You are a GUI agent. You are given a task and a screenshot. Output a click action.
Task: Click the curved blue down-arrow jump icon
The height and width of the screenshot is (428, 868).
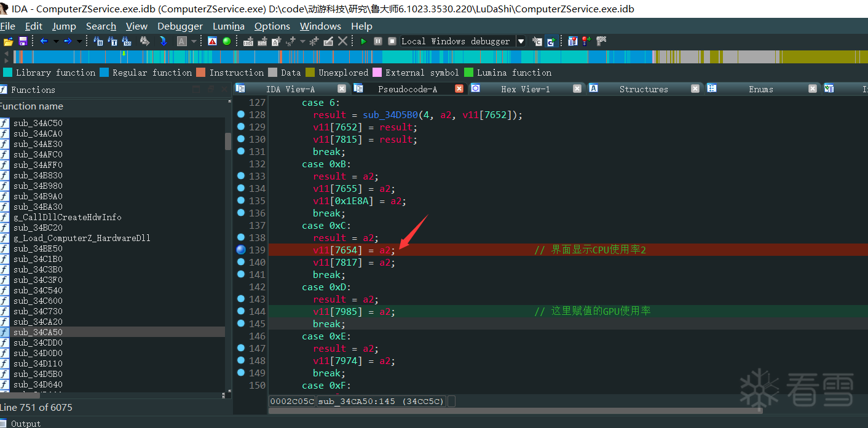tap(163, 41)
